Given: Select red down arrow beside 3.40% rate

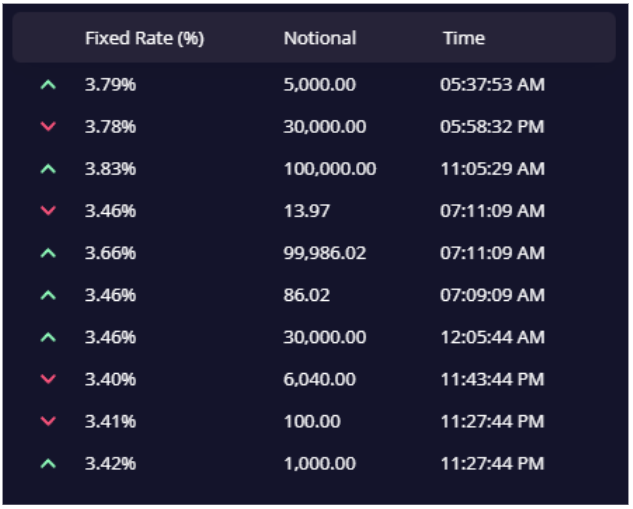Looking at the screenshot, I should (x=48, y=379).
